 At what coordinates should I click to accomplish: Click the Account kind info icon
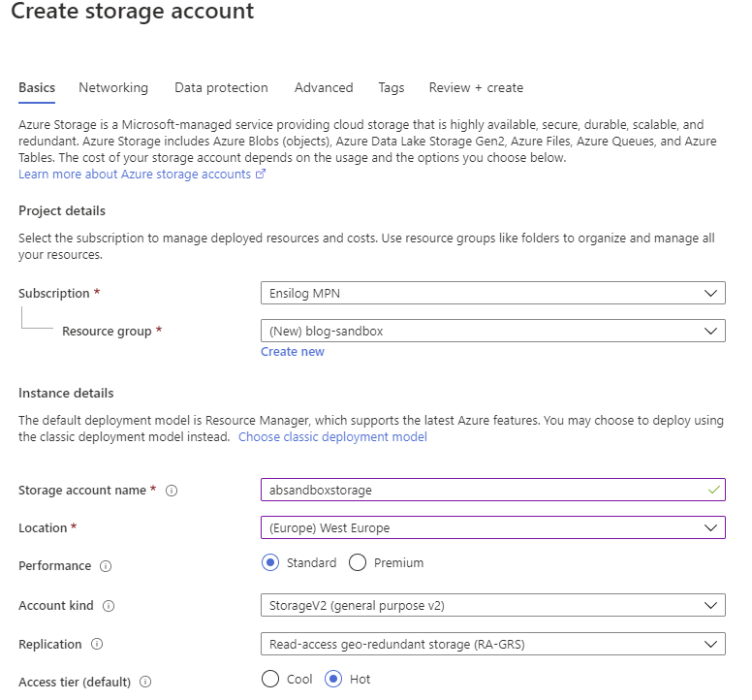pos(109,606)
